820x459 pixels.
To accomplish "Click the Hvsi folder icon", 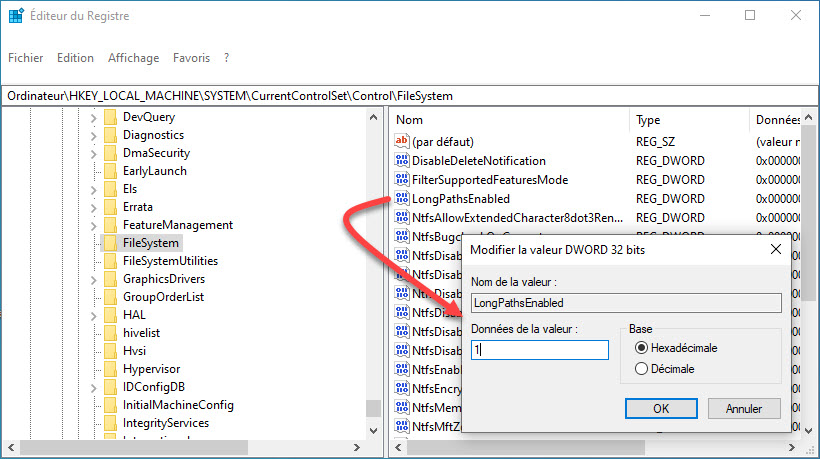I will (110, 351).
